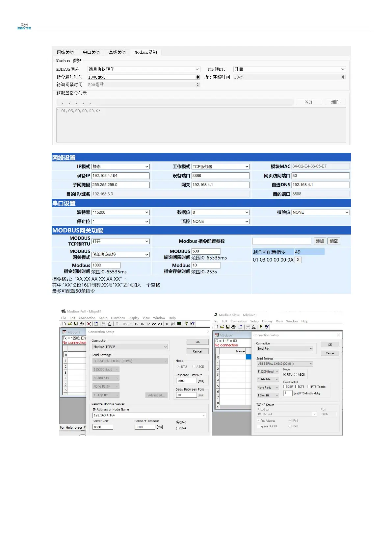Click 清空 button in MODBUS网关功能
Viewport: 392px width, 554px height.
334,241
